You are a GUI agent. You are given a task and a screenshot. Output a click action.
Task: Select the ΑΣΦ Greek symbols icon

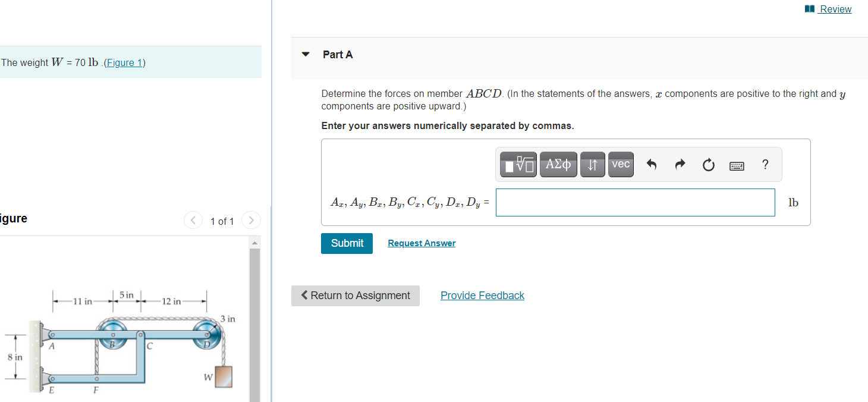(x=558, y=164)
